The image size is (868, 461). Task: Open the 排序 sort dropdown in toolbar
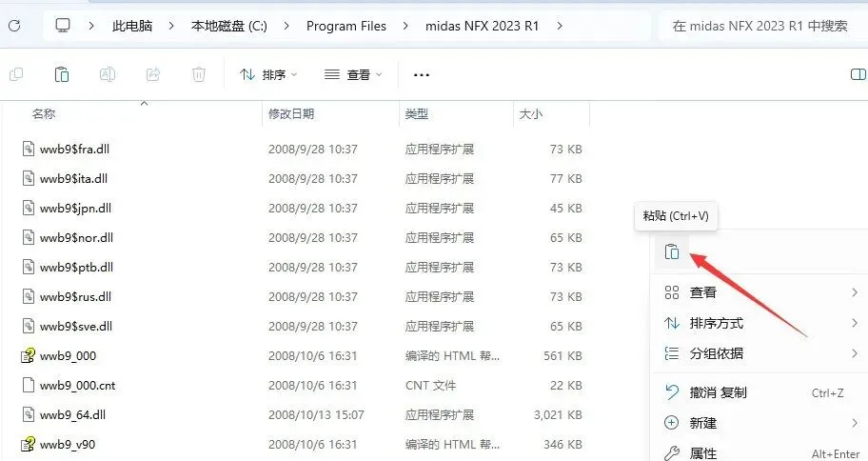coord(268,74)
